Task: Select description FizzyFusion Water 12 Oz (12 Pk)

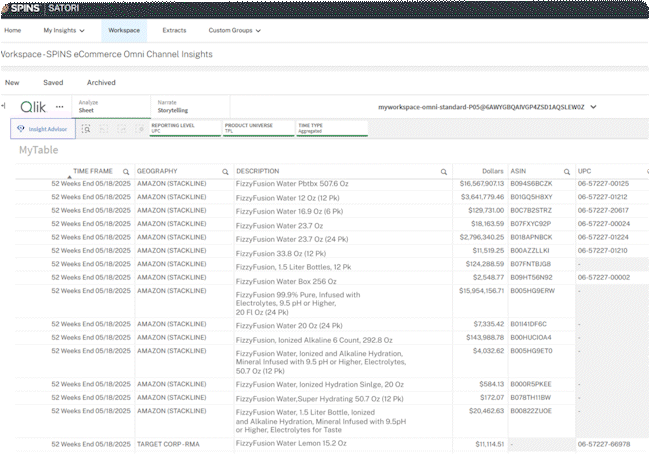Action: click(288, 198)
